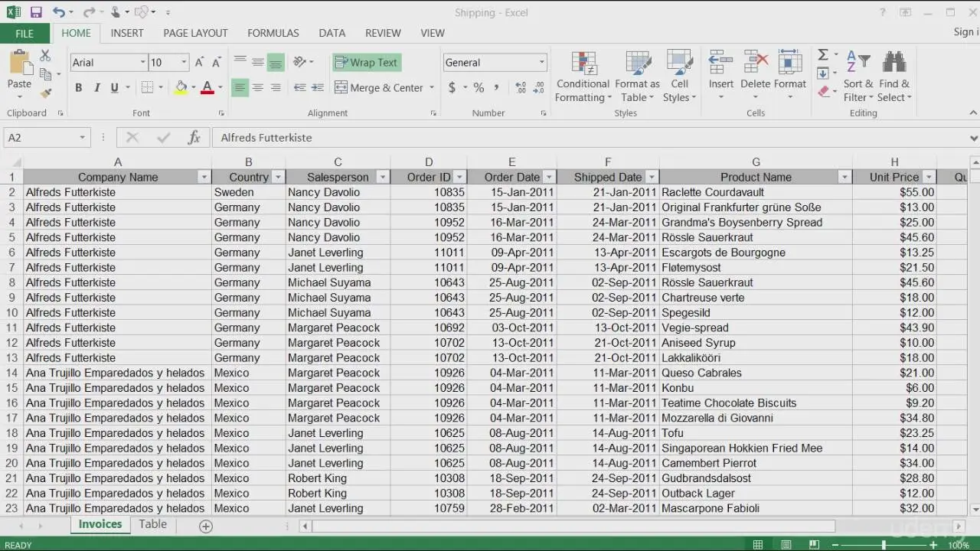Adjust the zoom slider in status bar
The width and height of the screenshot is (980, 551).
click(x=883, y=545)
